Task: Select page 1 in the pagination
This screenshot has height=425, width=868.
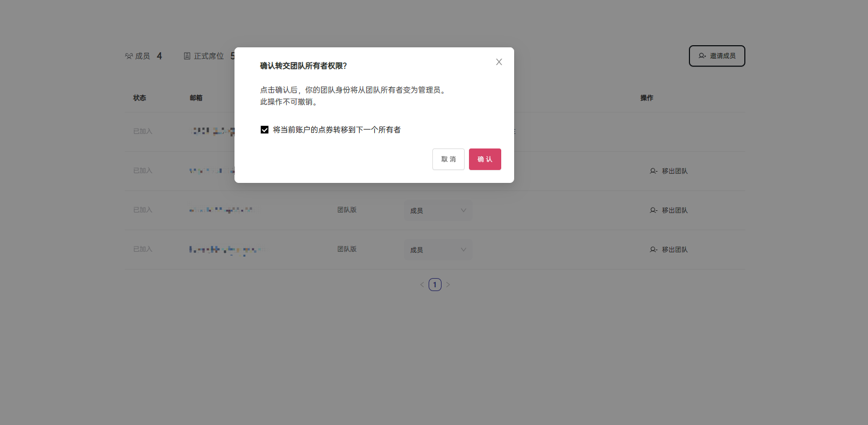Action: [435, 285]
